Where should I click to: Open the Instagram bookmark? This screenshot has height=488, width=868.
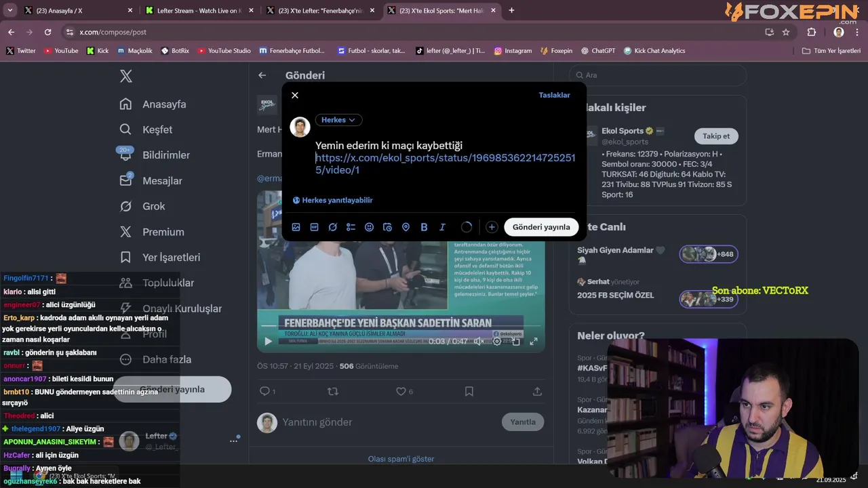(513, 51)
